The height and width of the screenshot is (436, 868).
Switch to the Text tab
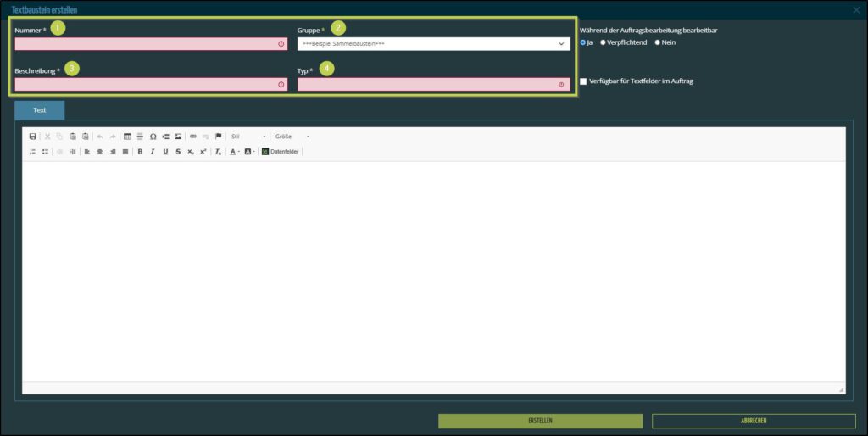[x=39, y=110]
